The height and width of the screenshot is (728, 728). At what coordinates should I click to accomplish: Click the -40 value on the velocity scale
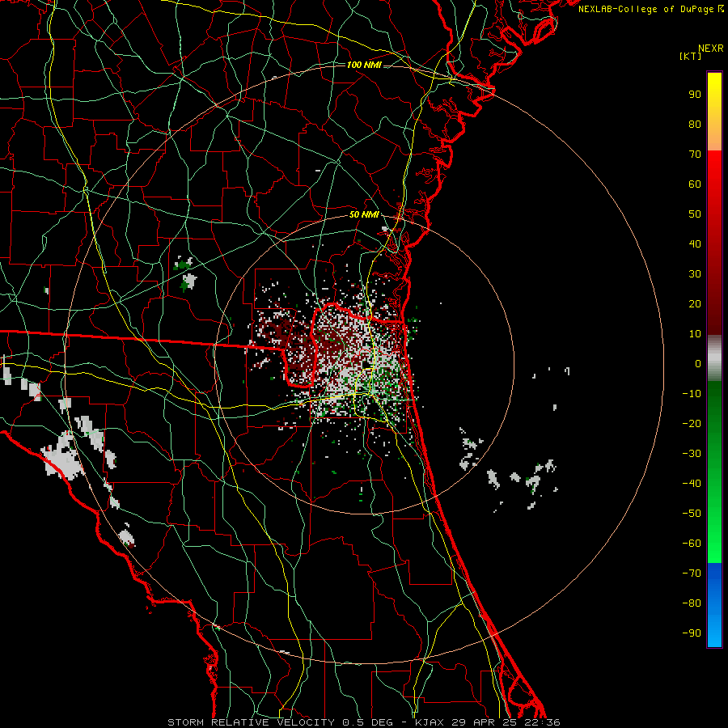(x=692, y=484)
